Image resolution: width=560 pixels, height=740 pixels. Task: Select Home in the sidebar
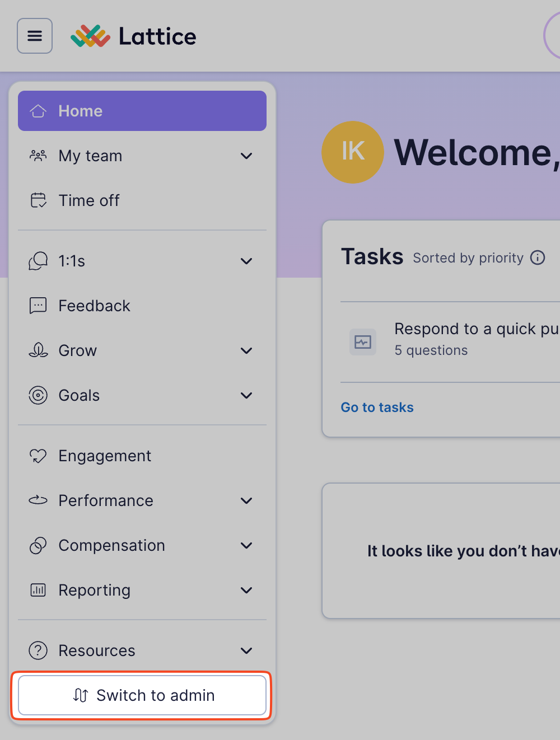coord(142,111)
